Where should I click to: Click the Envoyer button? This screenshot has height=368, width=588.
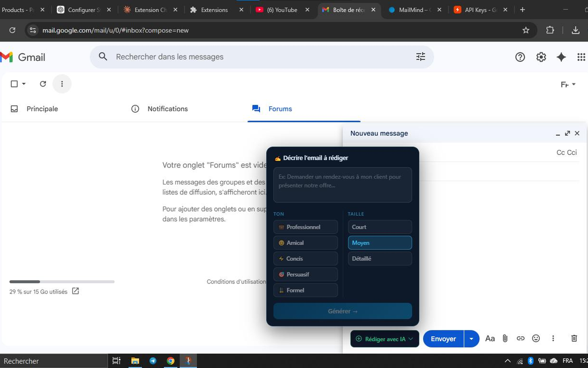pos(443,339)
